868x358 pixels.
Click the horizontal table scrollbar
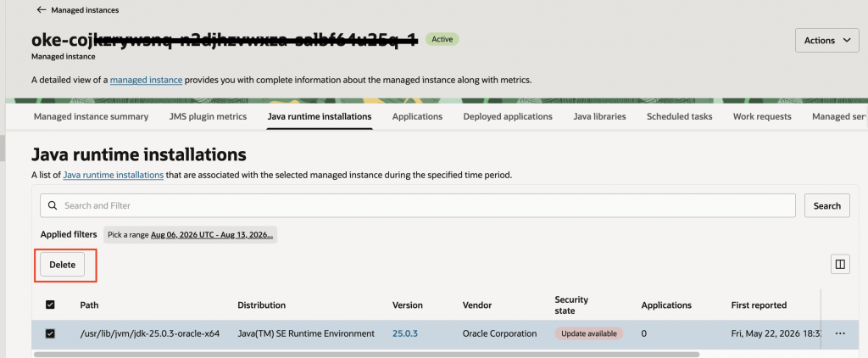(x=366, y=354)
